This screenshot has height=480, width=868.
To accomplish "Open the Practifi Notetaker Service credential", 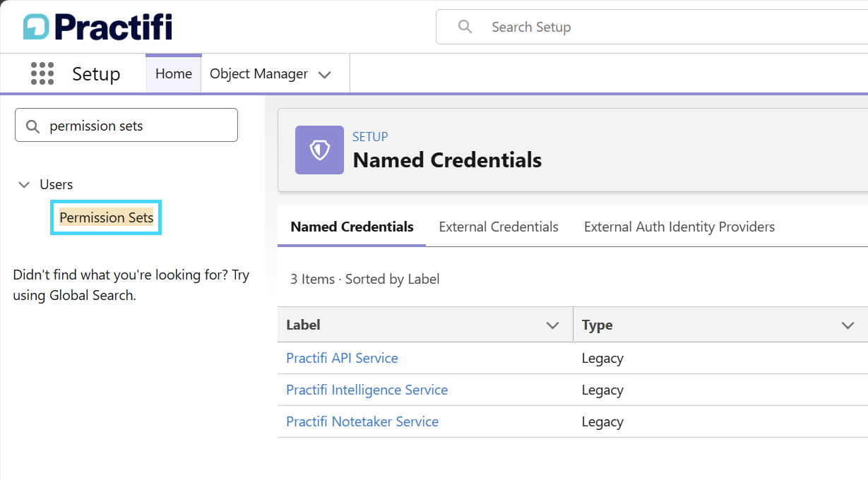I will (x=362, y=421).
